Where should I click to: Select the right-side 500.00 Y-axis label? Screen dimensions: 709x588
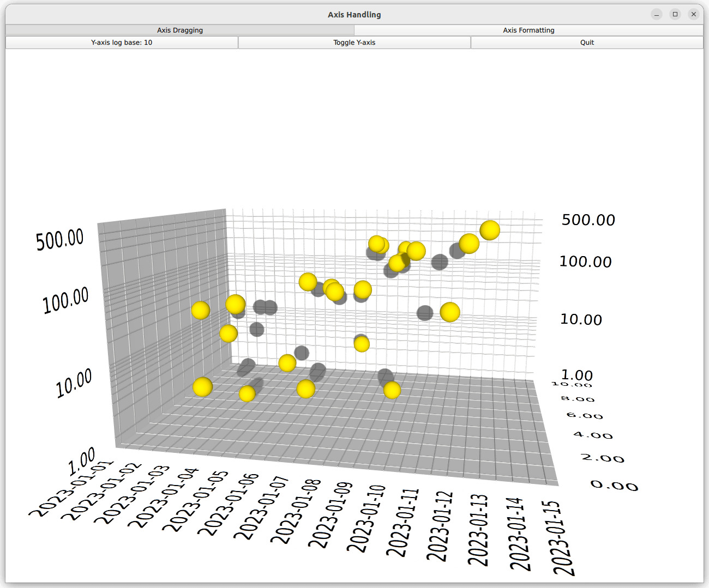588,220
